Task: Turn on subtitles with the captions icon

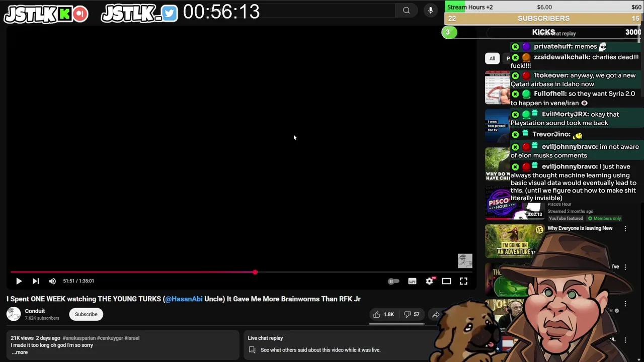Action: 412,281
